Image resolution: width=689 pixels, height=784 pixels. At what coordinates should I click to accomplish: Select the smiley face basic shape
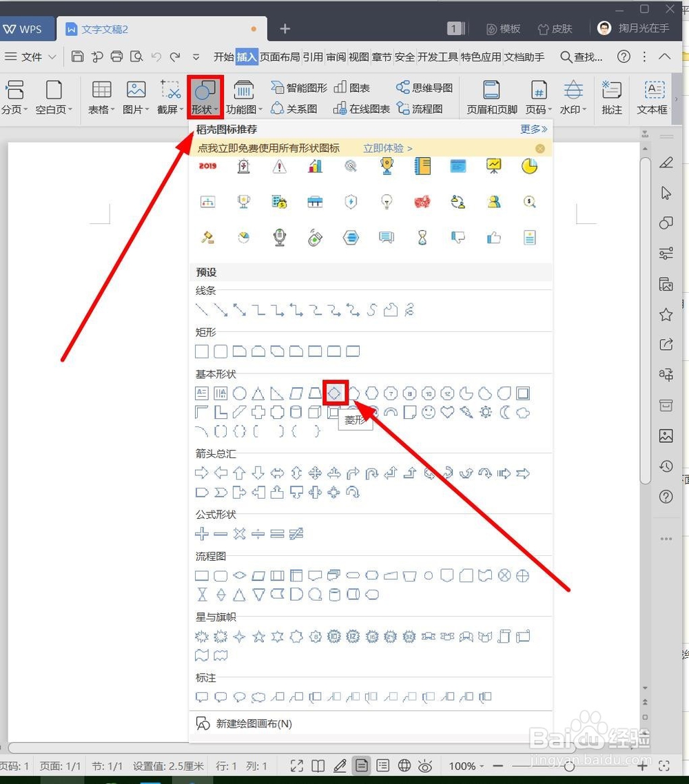tap(429, 413)
